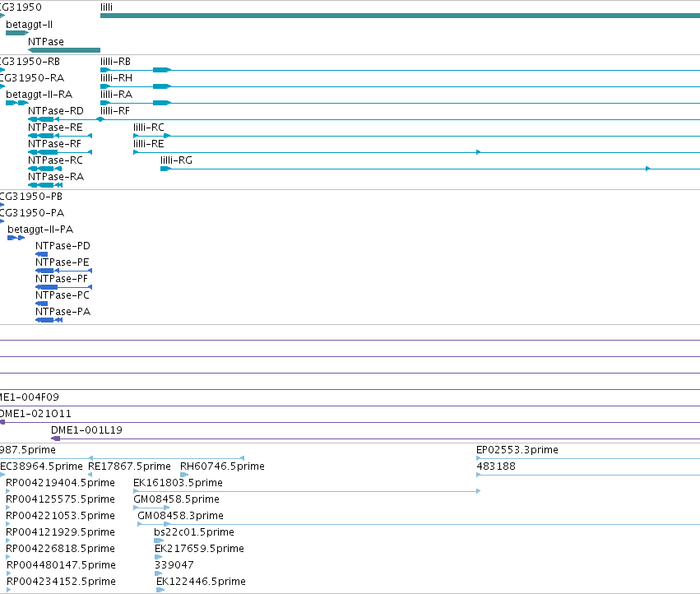Select protein label NTPase-PA
Viewport: 700px width, 594px height.
coord(63,312)
